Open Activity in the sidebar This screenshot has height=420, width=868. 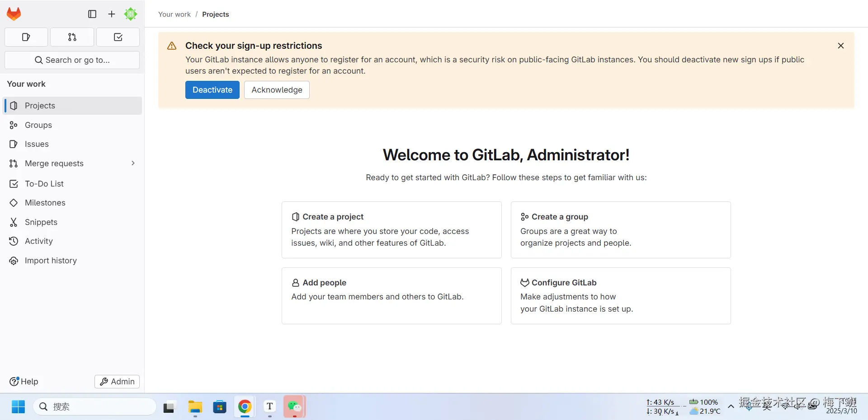pyautogui.click(x=72, y=241)
